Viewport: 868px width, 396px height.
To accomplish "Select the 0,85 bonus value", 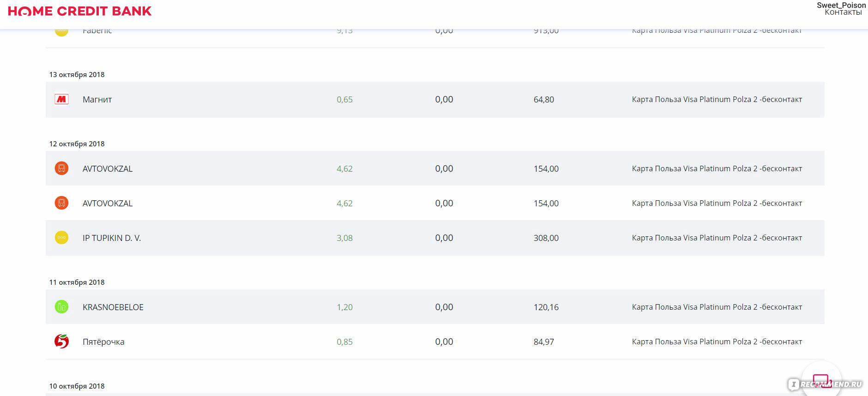I will [344, 342].
